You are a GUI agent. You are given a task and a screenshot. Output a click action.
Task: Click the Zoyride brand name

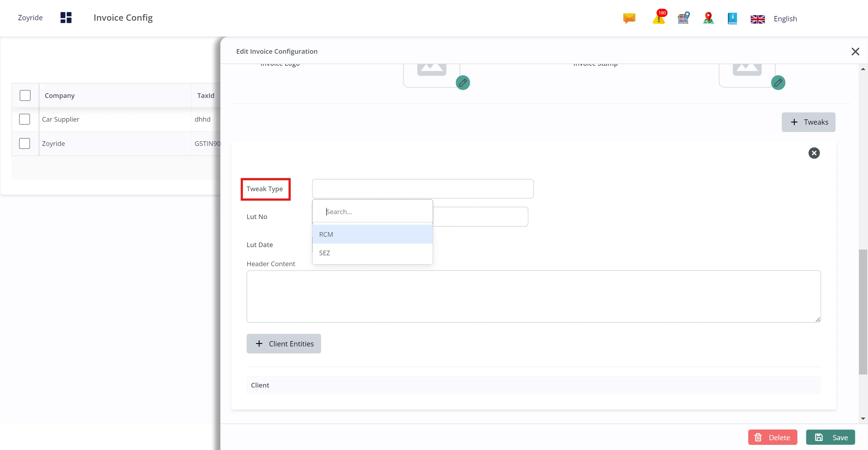[x=30, y=17]
